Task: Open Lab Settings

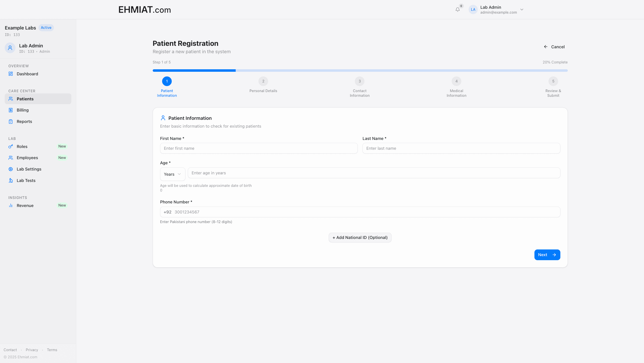Action: (38, 169)
